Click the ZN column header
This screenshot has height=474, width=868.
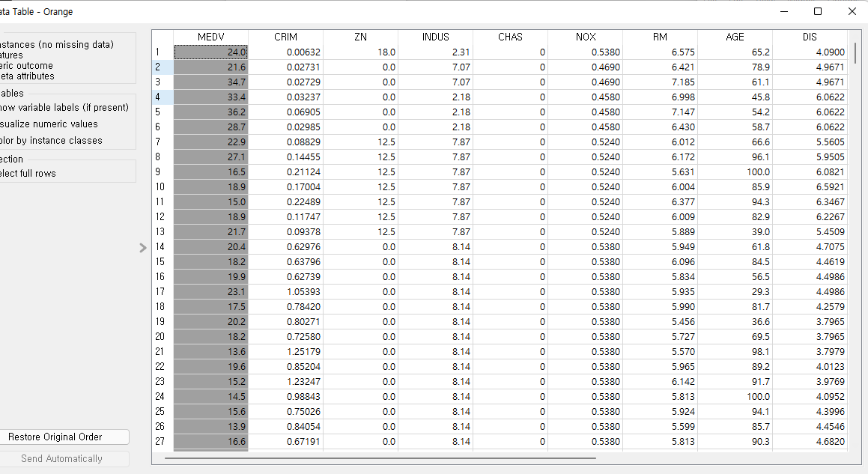tap(360, 36)
